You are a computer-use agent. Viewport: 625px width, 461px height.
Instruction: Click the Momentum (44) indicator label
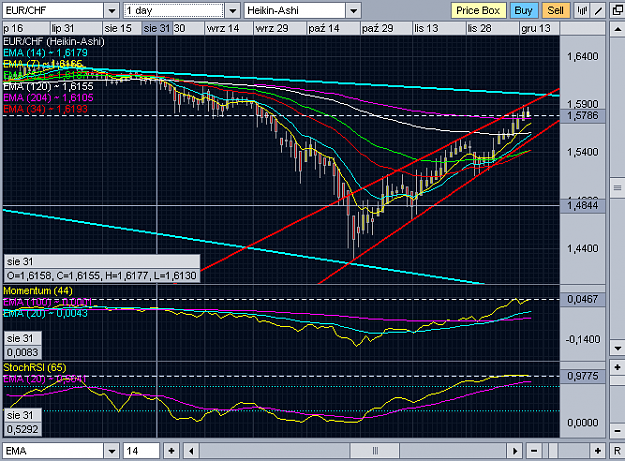(x=38, y=290)
